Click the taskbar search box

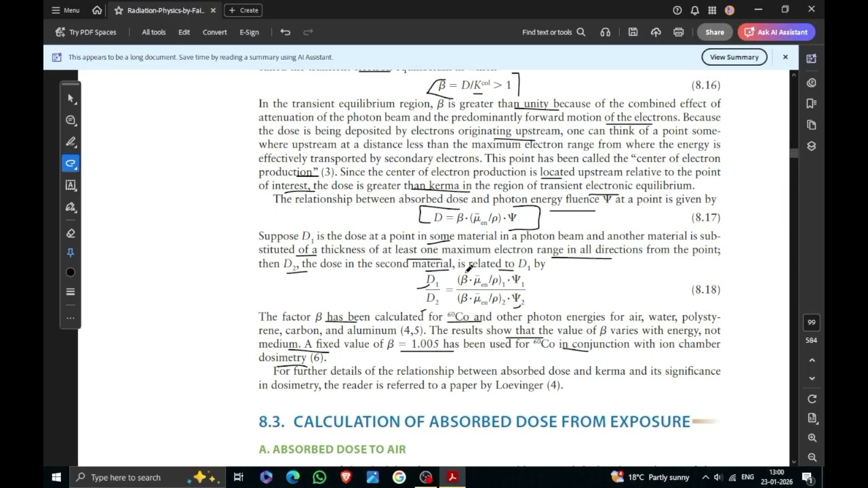point(148,477)
